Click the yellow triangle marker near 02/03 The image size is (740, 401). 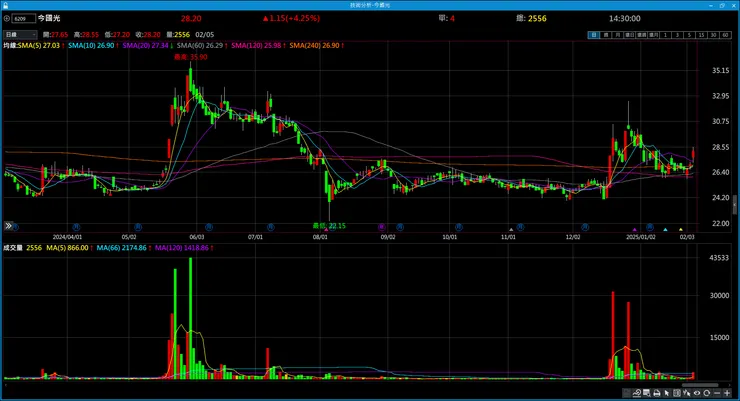681,230
